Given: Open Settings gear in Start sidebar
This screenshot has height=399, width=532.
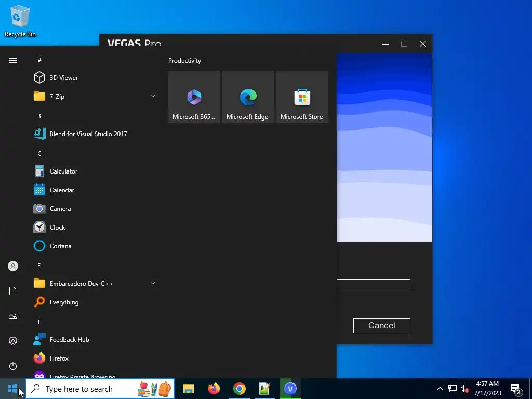Looking at the screenshot, I should point(13,341).
